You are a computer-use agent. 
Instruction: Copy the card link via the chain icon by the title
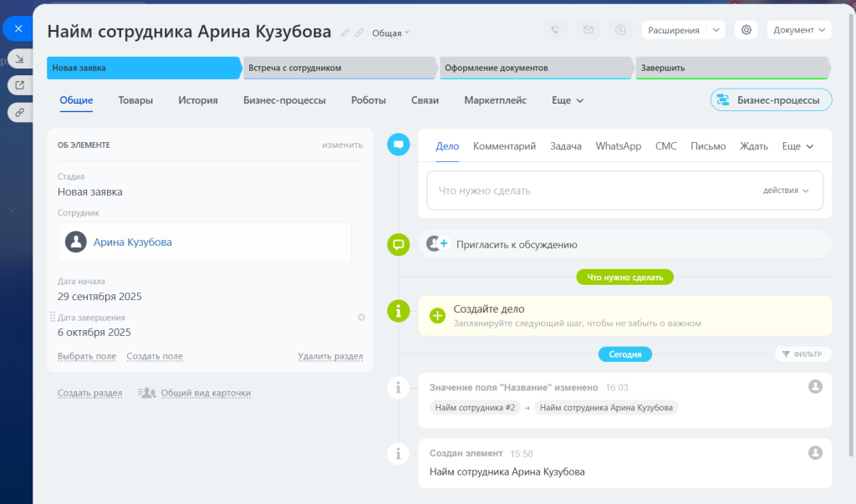(359, 33)
